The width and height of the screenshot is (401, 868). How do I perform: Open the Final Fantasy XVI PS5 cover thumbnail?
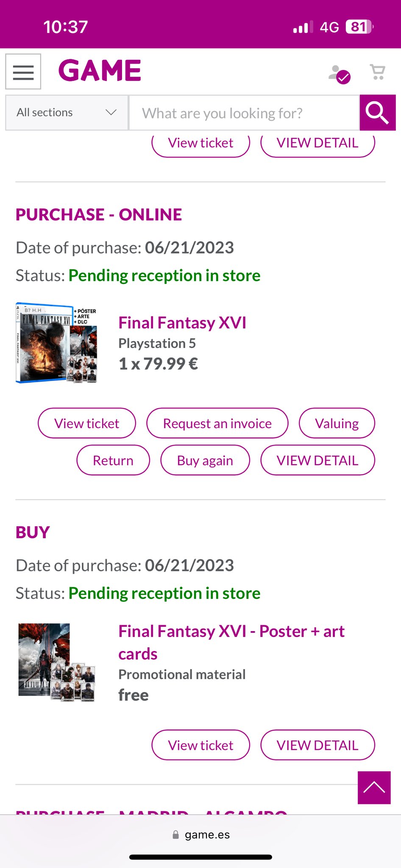click(x=56, y=343)
